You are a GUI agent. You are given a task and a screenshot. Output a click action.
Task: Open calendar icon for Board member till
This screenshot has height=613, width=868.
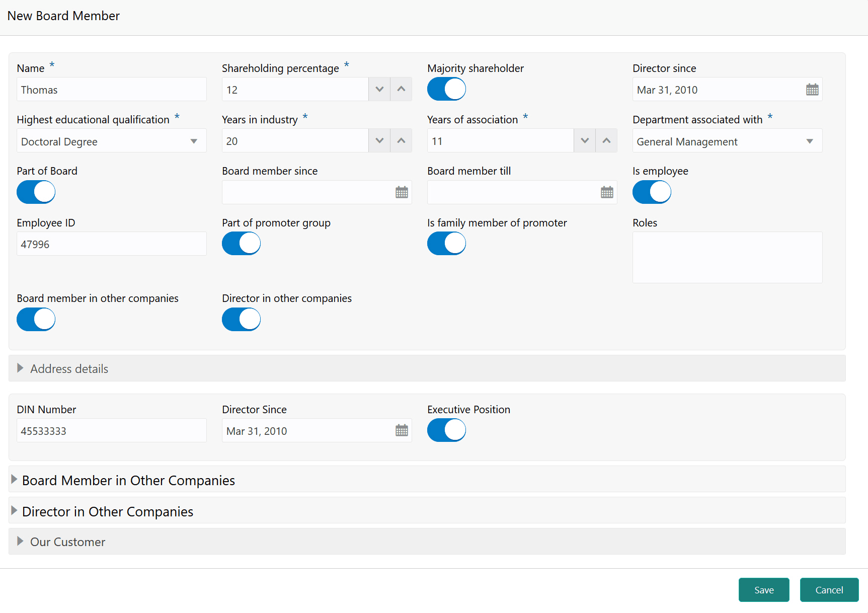click(x=607, y=192)
